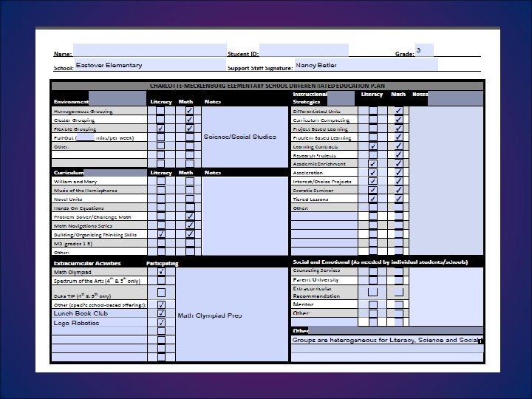532x399 pixels.
Task: Check Counseling Services Literacy-column box
Action: pyautogui.click(x=373, y=271)
